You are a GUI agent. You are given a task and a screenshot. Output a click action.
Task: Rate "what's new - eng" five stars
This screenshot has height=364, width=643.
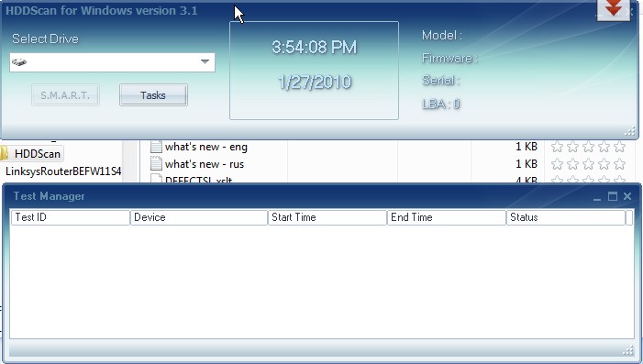(619, 147)
